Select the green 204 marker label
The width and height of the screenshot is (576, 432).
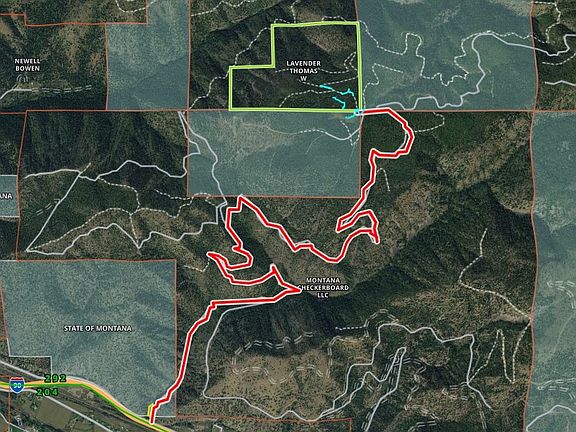(47, 392)
